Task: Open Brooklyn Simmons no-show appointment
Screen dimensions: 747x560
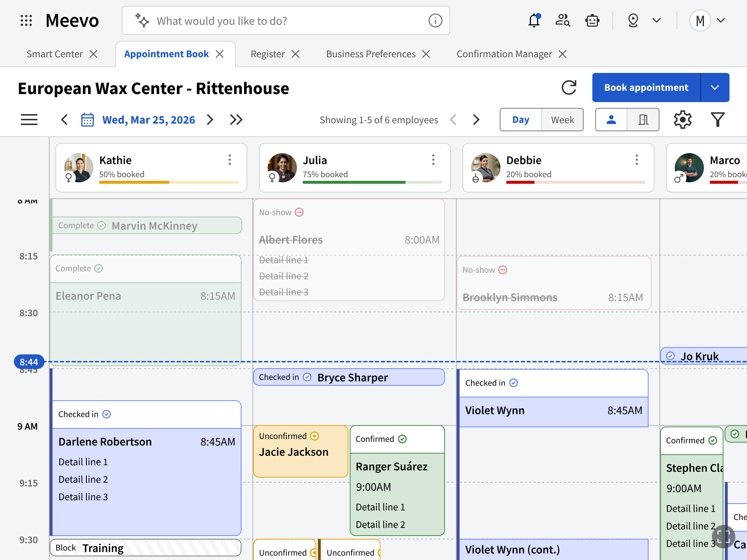Action: [x=554, y=283]
